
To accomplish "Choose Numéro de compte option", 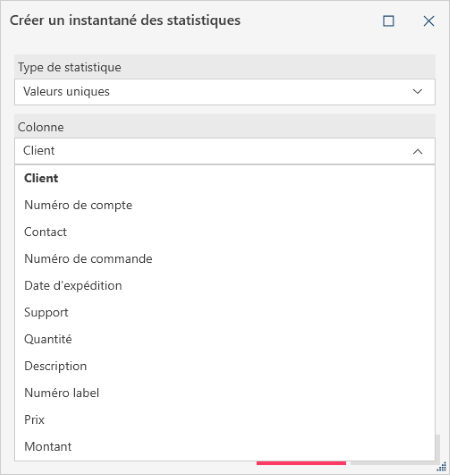I will click(x=225, y=205).
